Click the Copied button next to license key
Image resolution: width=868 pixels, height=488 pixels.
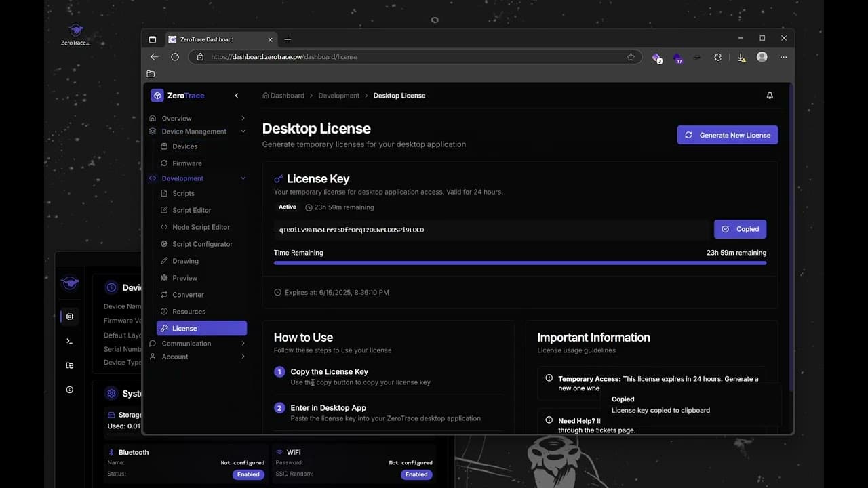[740, 229]
